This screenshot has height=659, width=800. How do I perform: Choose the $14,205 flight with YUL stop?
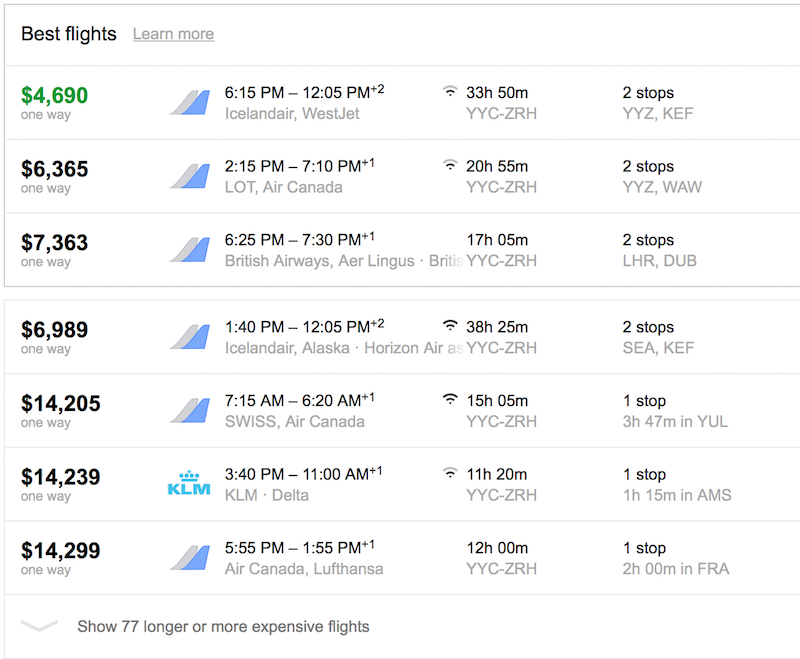click(x=402, y=411)
